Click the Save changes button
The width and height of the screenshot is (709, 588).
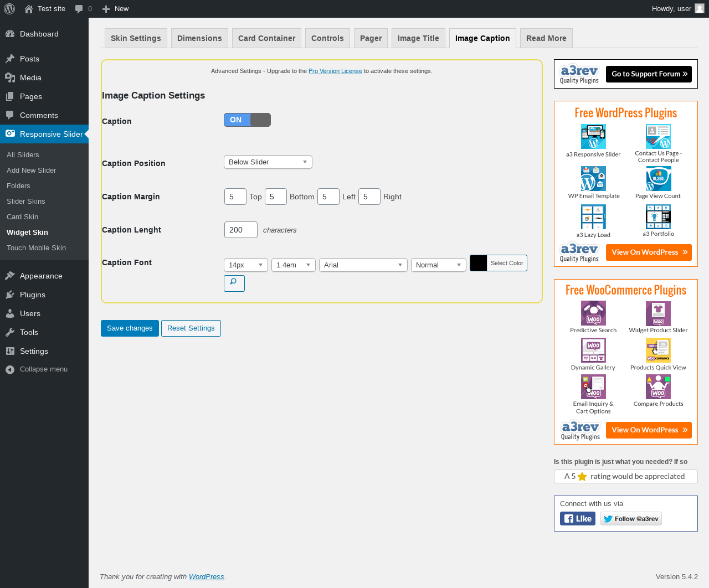tap(130, 328)
